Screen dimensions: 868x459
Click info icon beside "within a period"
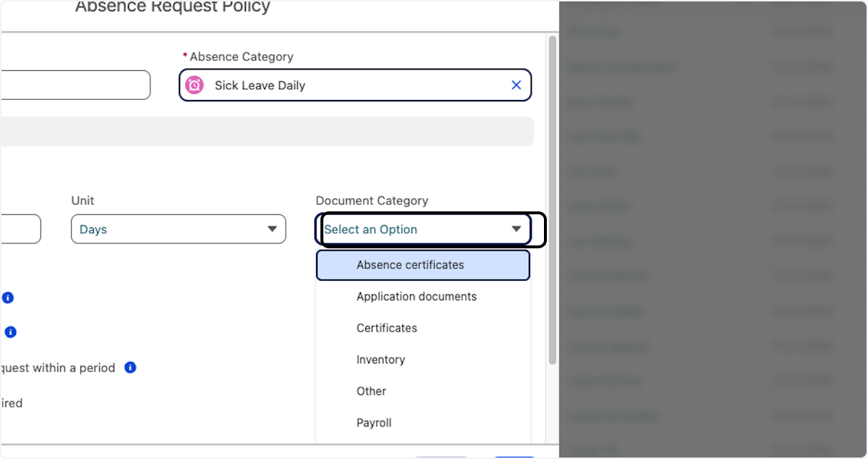130,368
